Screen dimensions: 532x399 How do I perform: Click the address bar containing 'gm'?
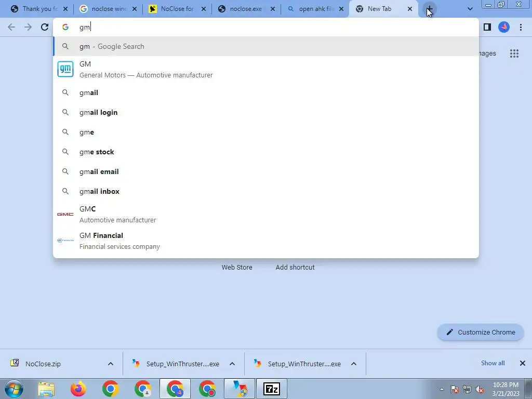pos(266,27)
